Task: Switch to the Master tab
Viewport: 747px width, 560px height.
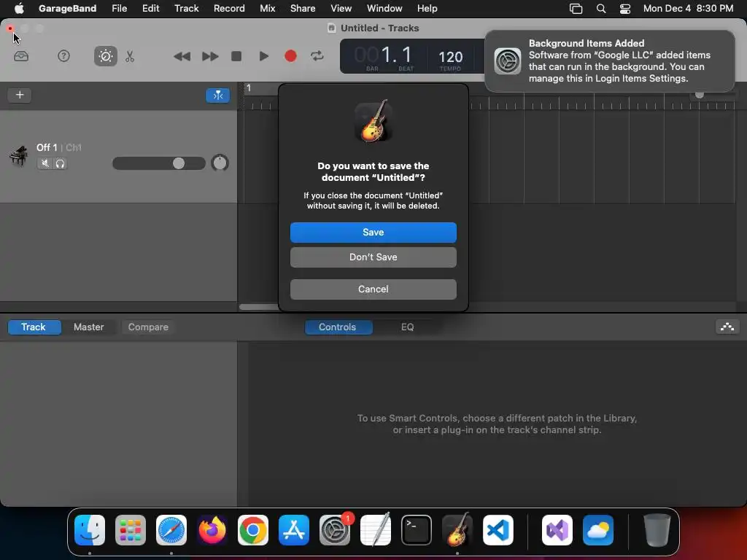Action: (x=88, y=327)
